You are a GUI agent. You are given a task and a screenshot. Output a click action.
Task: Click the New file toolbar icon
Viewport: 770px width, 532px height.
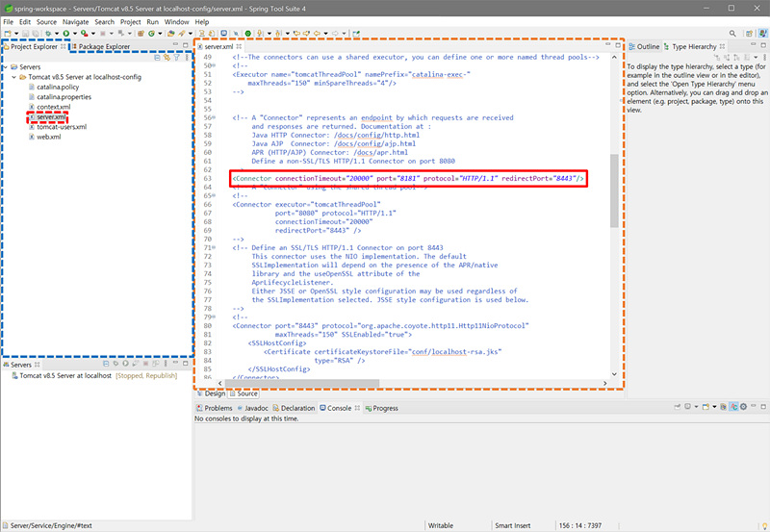(x=8, y=34)
